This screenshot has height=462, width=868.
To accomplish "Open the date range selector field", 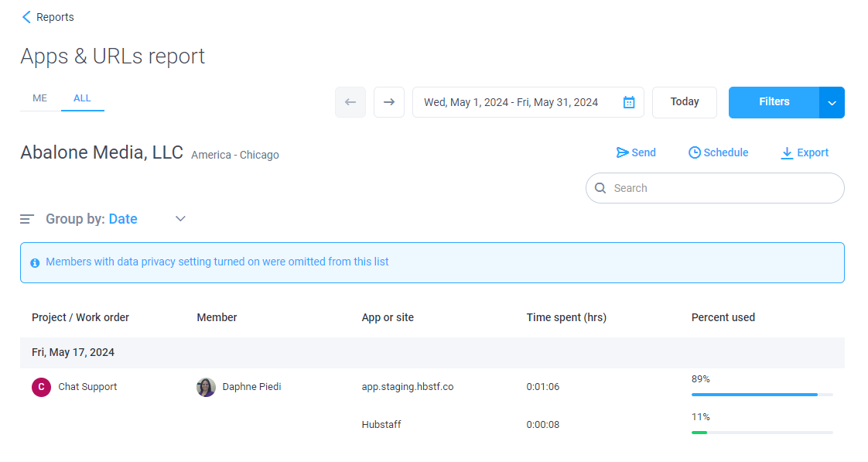I will point(528,102).
